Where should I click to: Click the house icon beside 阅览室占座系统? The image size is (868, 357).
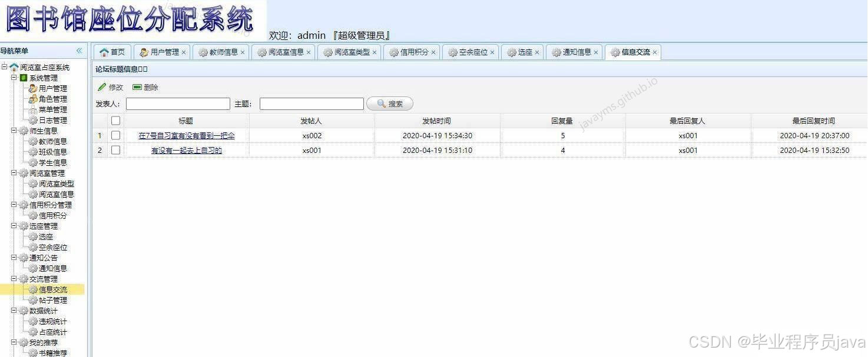[x=14, y=67]
